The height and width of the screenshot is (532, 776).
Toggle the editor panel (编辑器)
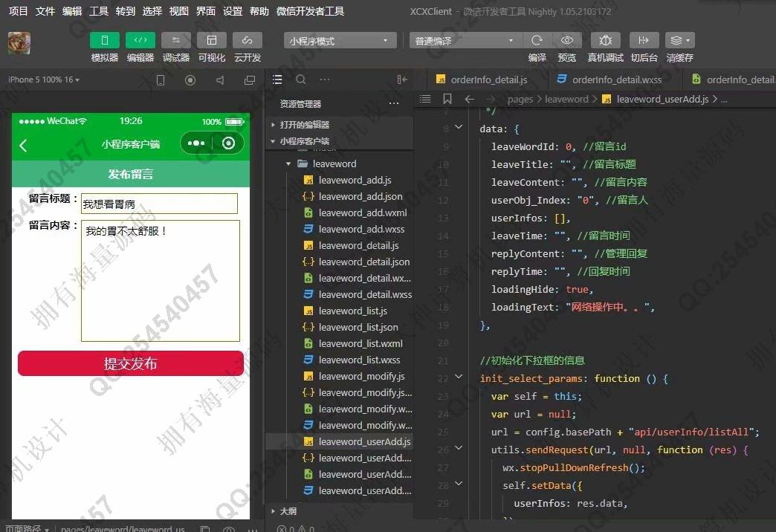coord(140,40)
